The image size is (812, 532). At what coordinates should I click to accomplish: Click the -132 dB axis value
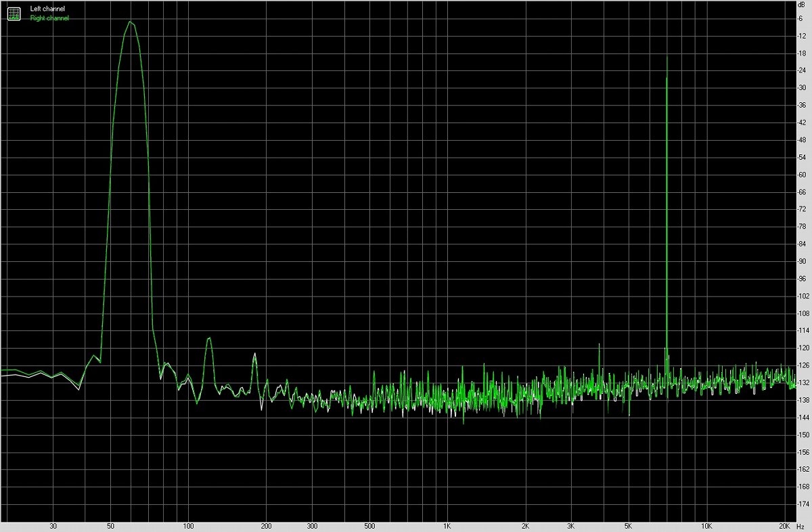click(x=802, y=382)
